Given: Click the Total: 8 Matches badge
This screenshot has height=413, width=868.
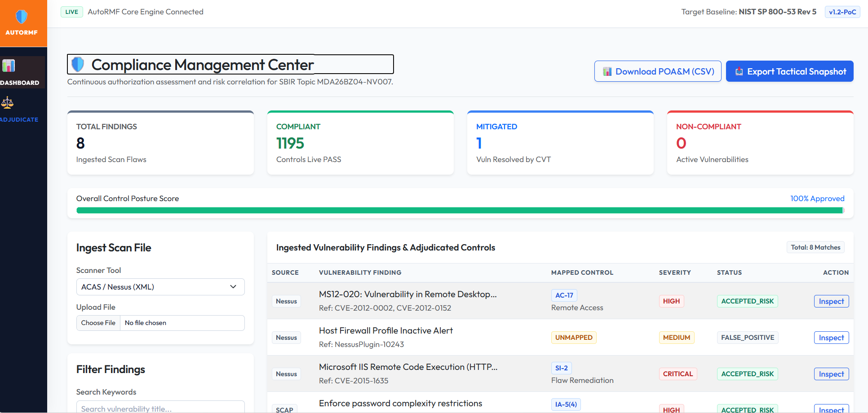Looking at the screenshot, I should (x=815, y=247).
